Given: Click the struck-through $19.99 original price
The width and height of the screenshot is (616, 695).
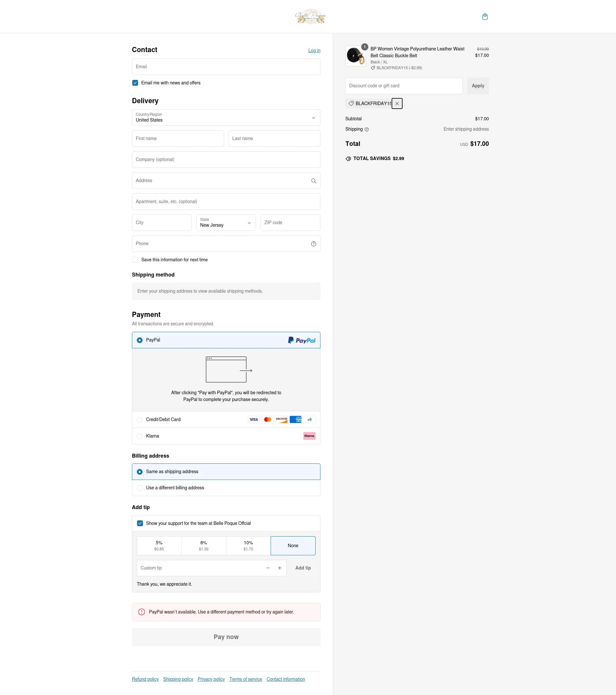Looking at the screenshot, I should tap(483, 49).
